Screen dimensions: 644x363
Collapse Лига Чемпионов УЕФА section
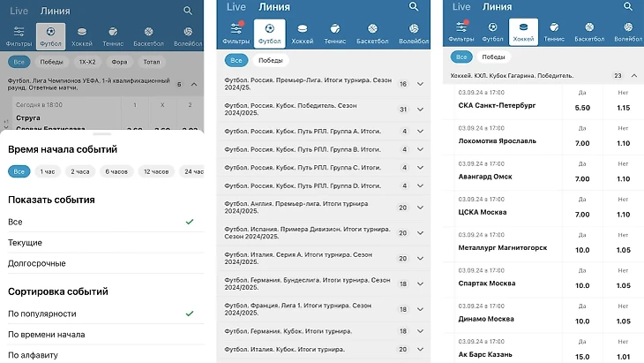194,84
